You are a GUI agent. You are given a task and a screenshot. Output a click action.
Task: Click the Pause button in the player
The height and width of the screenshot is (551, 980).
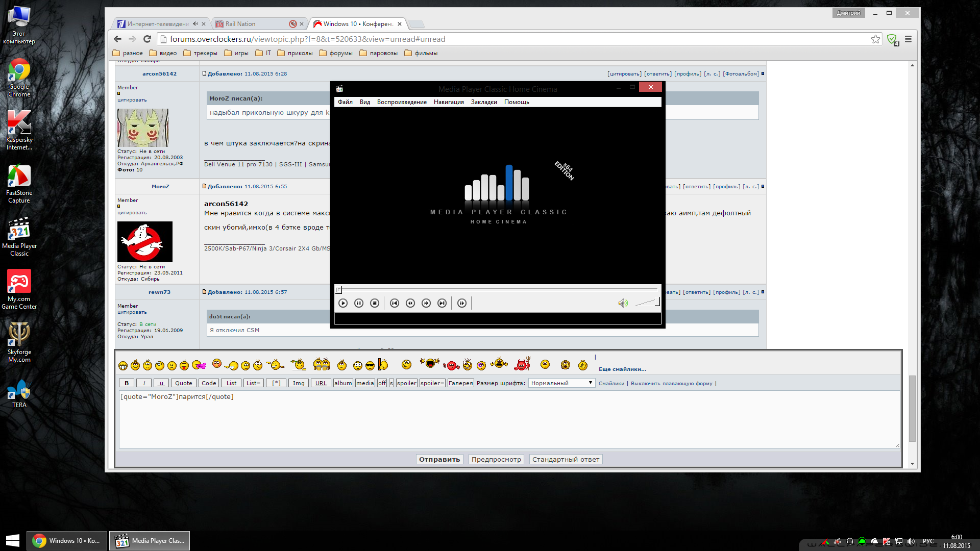(359, 303)
